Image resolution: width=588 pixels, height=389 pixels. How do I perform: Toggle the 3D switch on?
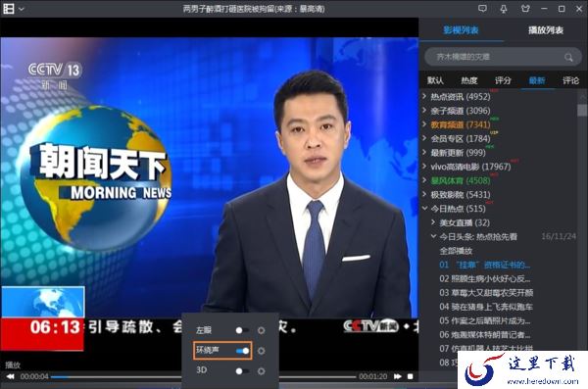click(x=241, y=371)
